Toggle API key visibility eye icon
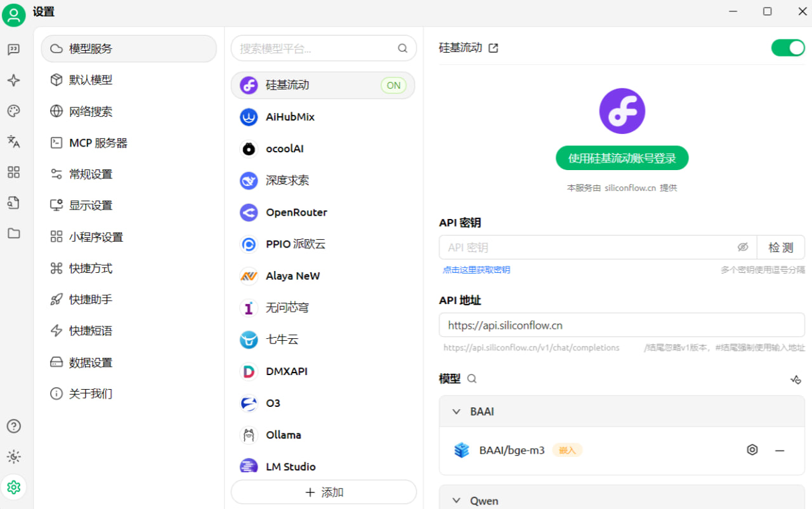 (x=743, y=248)
